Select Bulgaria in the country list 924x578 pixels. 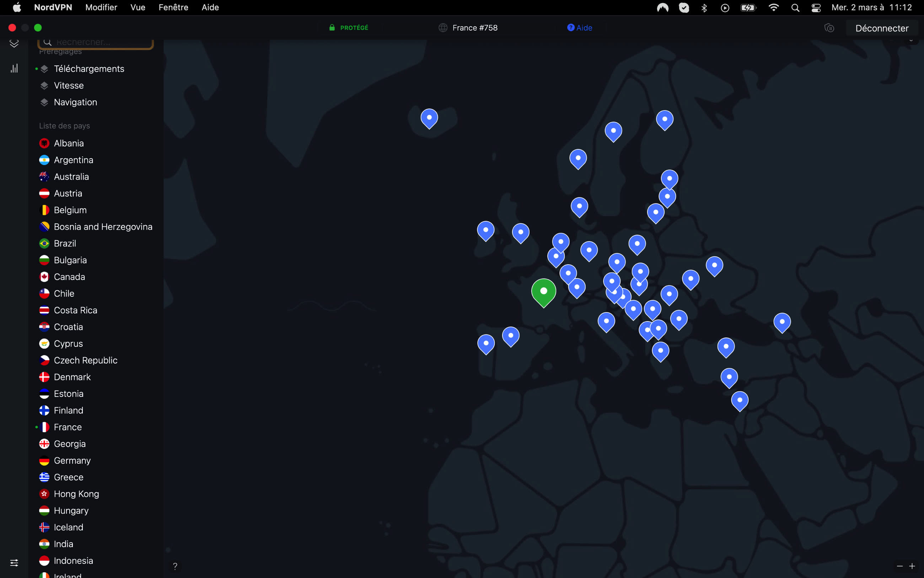(70, 260)
